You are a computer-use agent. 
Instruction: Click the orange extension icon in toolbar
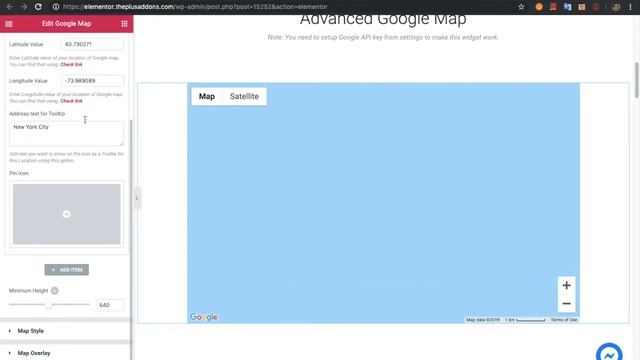coord(539,7)
